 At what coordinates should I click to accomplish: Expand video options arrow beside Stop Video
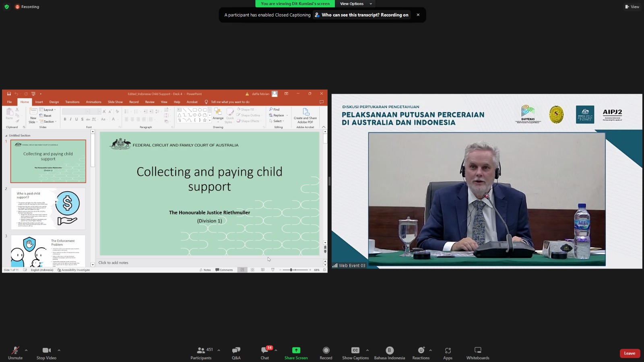pos(59,350)
